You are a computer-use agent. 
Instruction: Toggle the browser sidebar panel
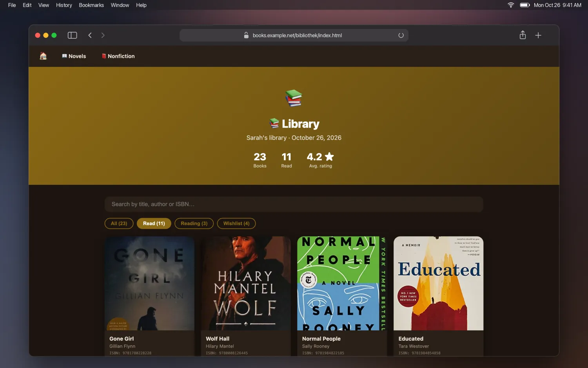pyautogui.click(x=72, y=35)
